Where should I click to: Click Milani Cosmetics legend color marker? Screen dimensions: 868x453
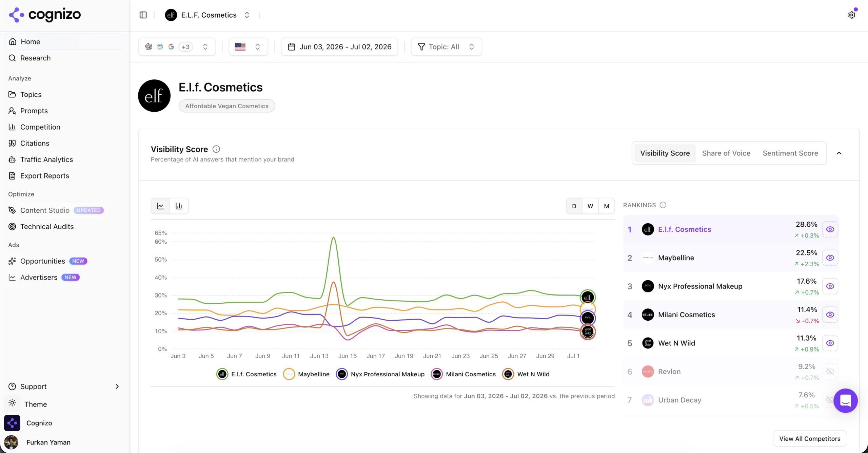[437, 374]
